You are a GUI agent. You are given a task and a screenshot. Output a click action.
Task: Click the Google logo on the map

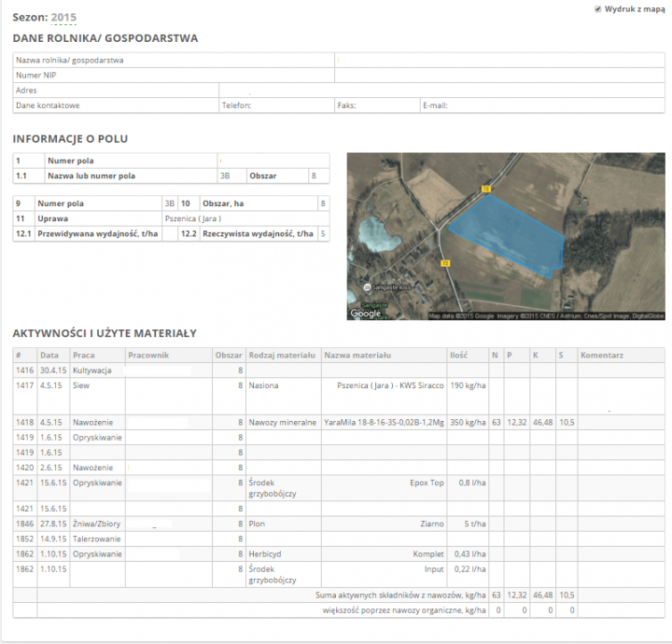click(x=365, y=314)
